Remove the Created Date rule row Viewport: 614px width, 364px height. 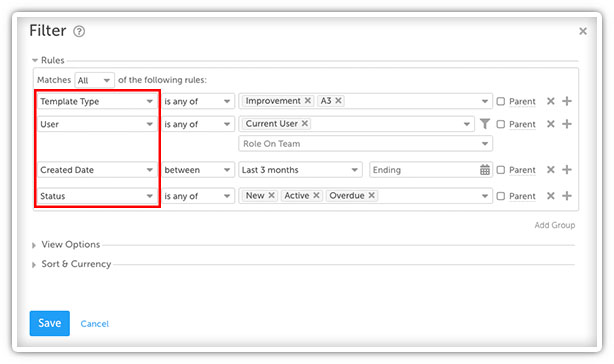click(x=551, y=170)
